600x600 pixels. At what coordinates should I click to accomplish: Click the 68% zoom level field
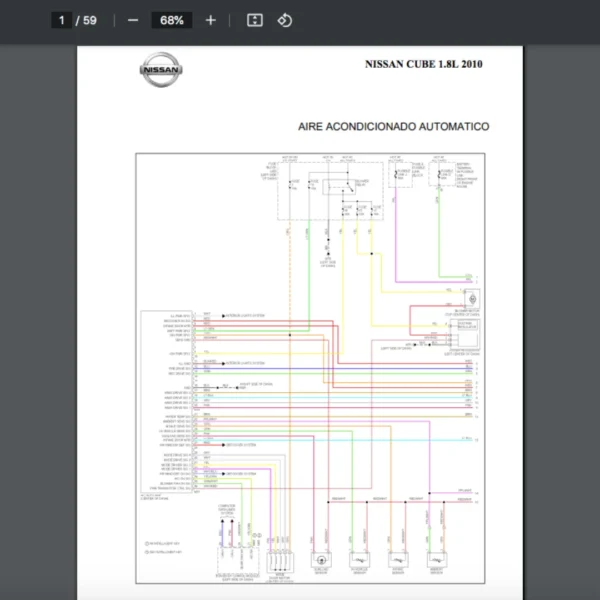[x=171, y=20]
